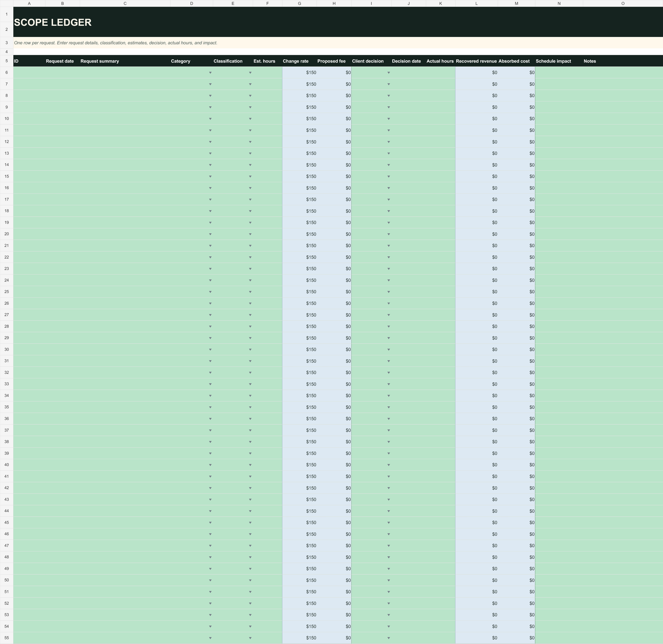This screenshot has height=644, width=663.
Task: Select row 12 header number
Action: pos(7,142)
